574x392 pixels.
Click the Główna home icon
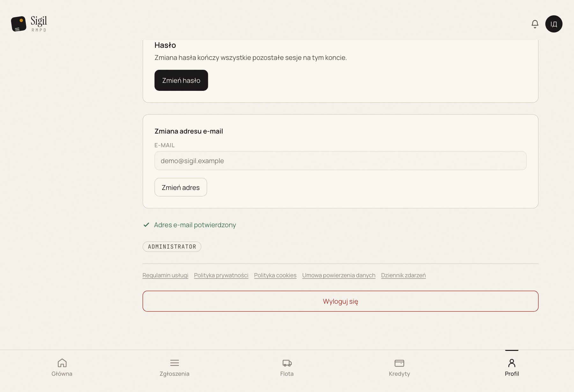point(62,363)
